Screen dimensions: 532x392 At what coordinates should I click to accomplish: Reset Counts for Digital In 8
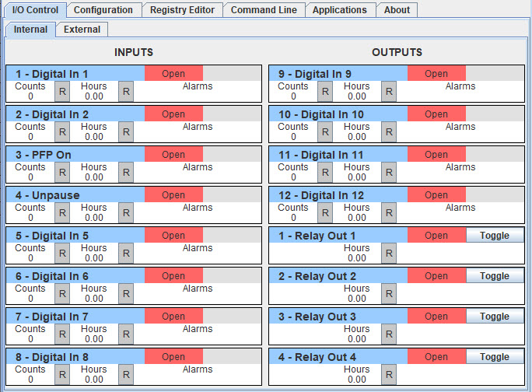(62, 374)
